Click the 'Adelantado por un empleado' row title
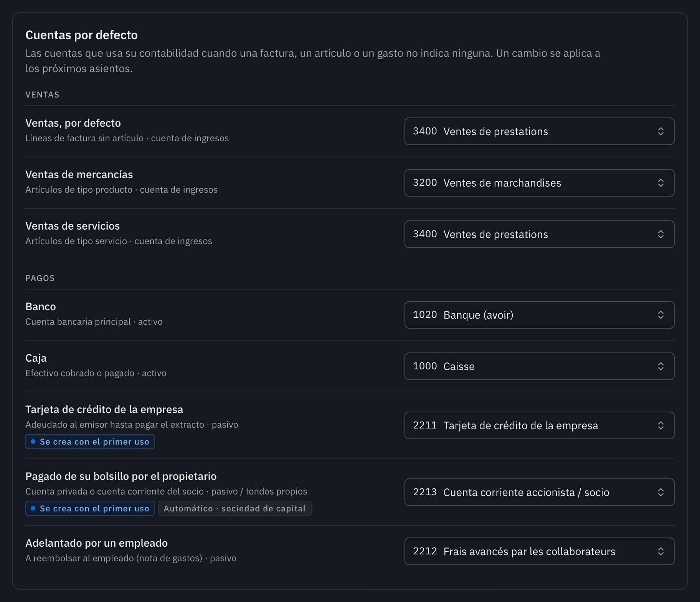 point(96,543)
